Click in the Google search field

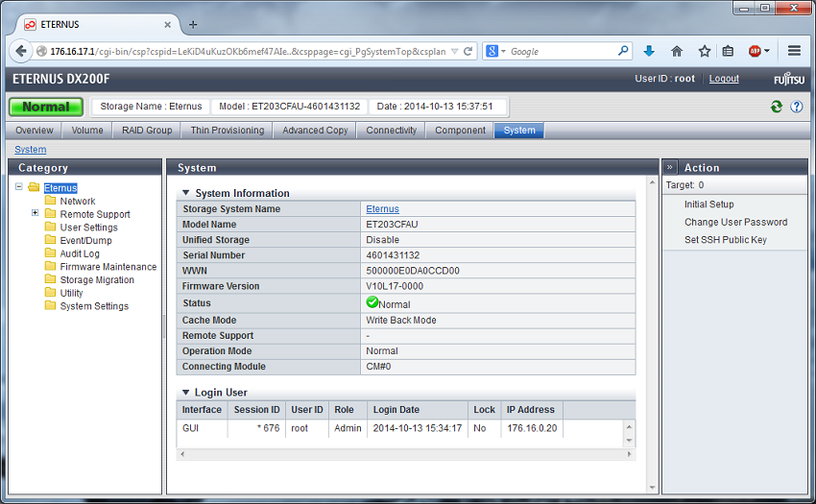562,51
